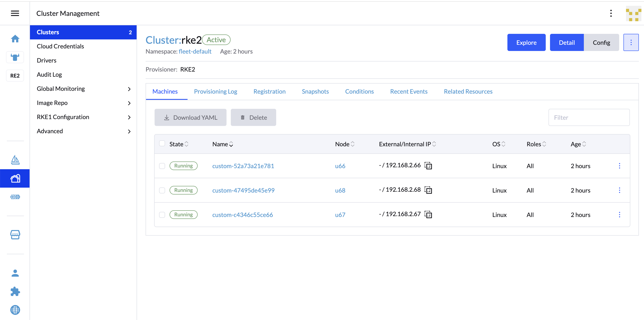This screenshot has height=320, width=644.
Task: Sort by External/Internal IP column
Action: tap(407, 144)
